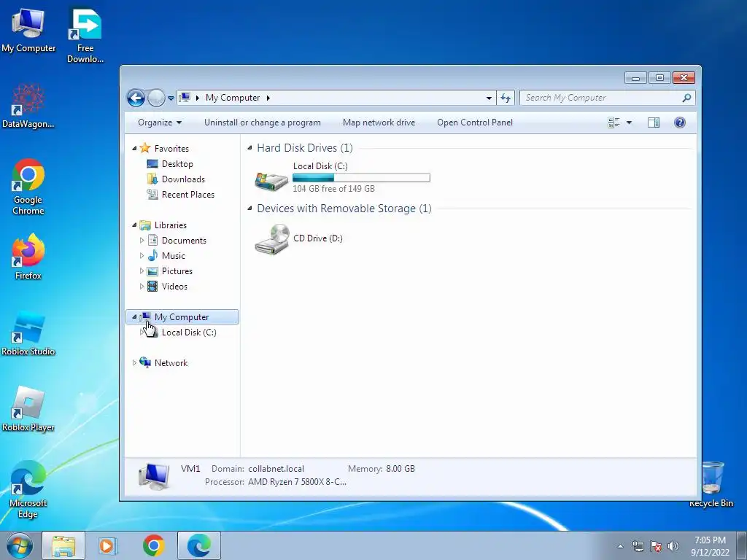Click the C: drive usage bar
This screenshot has width=747, height=560.
361,178
